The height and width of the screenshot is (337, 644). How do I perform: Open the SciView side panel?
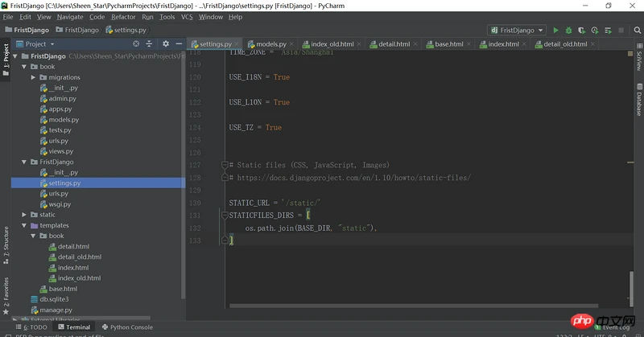tap(639, 57)
